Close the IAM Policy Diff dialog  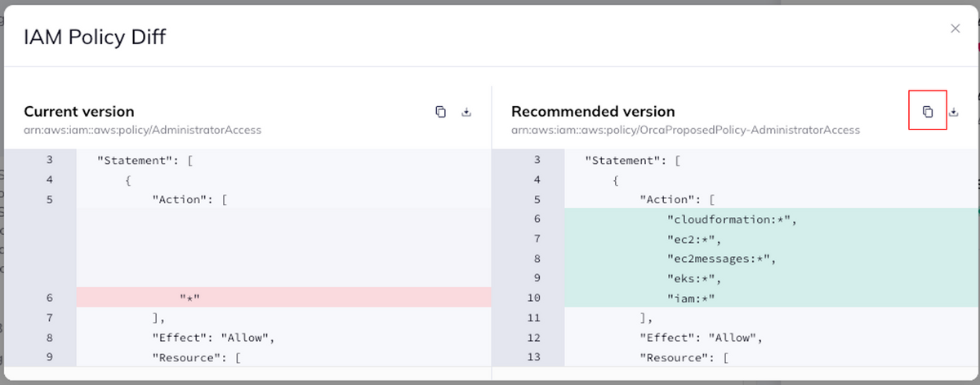tap(955, 29)
